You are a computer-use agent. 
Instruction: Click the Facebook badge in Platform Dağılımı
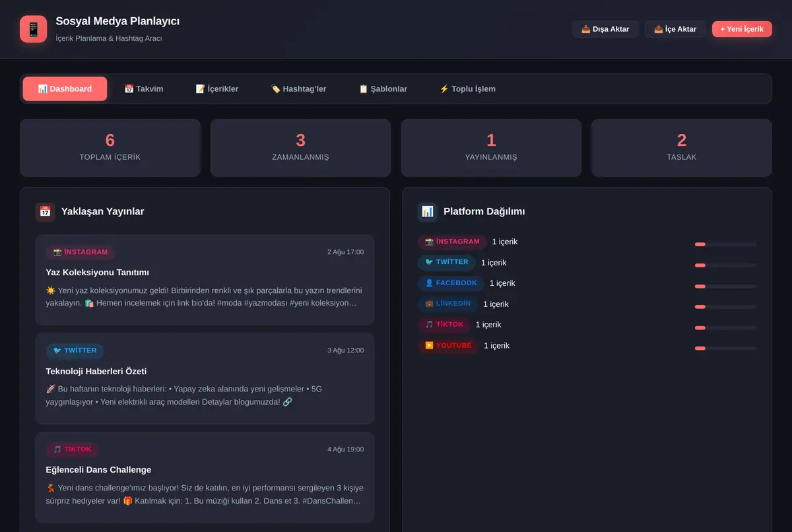[x=451, y=283]
